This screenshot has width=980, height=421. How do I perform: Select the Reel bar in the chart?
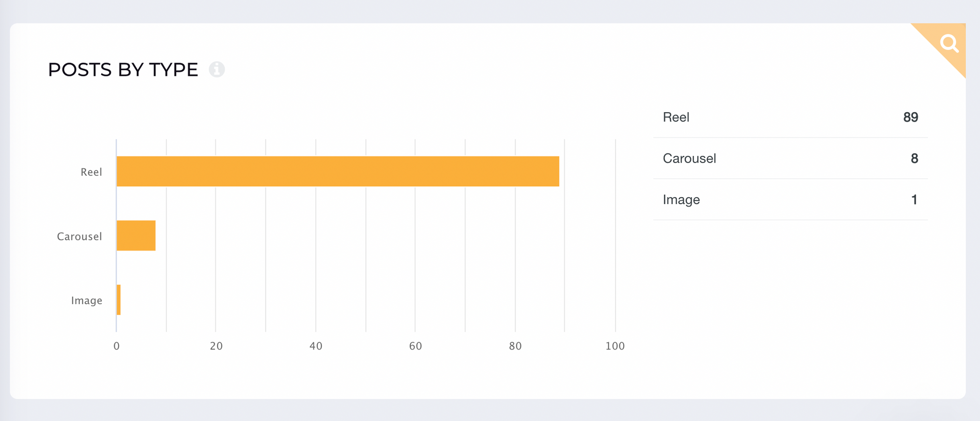pyautogui.click(x=338, y=171)
